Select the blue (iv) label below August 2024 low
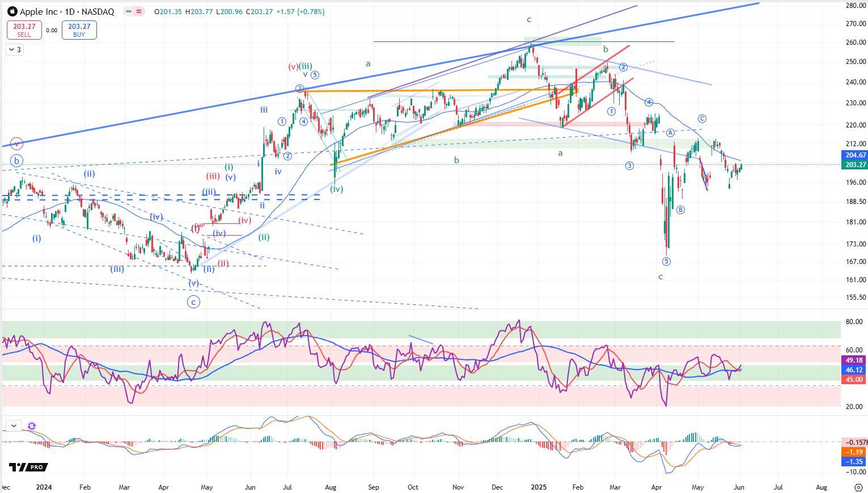The width and height of the screenshot is (868, 493). tap(337, 189)
